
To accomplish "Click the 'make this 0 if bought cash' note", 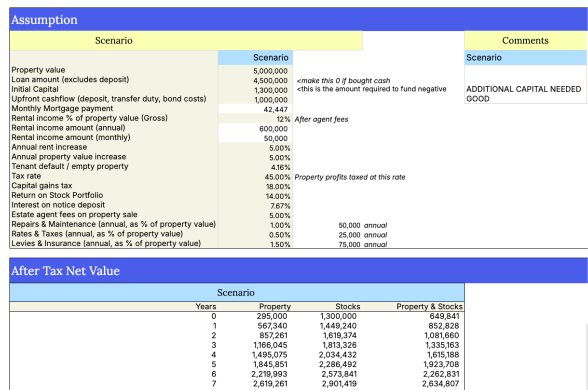I will [343, 81].
